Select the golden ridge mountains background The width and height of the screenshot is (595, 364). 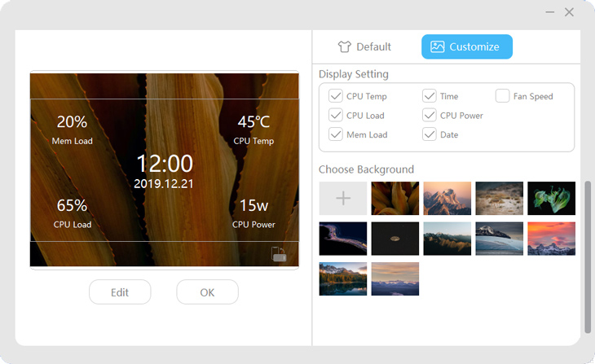point(447,239)
